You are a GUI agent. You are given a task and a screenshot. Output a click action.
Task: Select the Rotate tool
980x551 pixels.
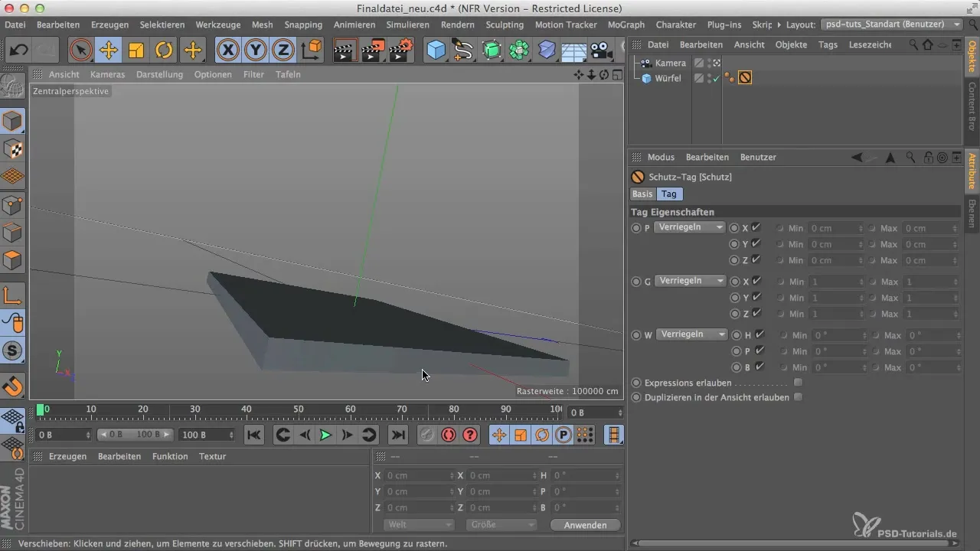click(164, 51)
